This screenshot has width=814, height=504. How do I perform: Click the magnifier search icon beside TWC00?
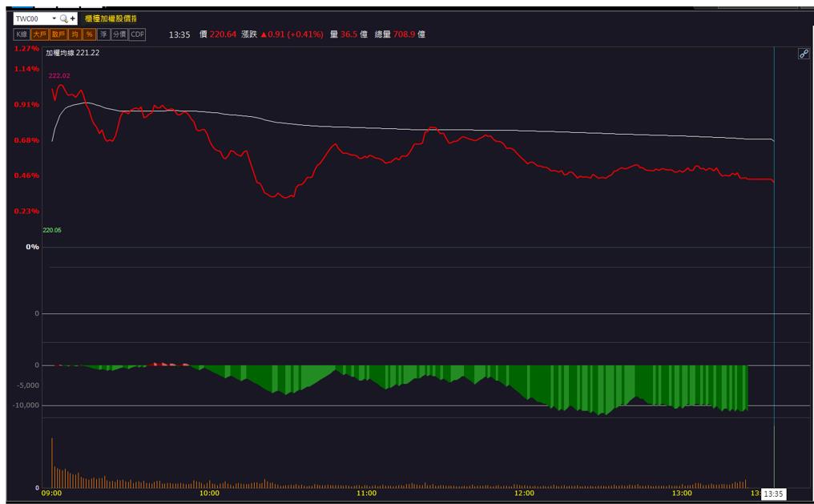click(x=63, y=18)
